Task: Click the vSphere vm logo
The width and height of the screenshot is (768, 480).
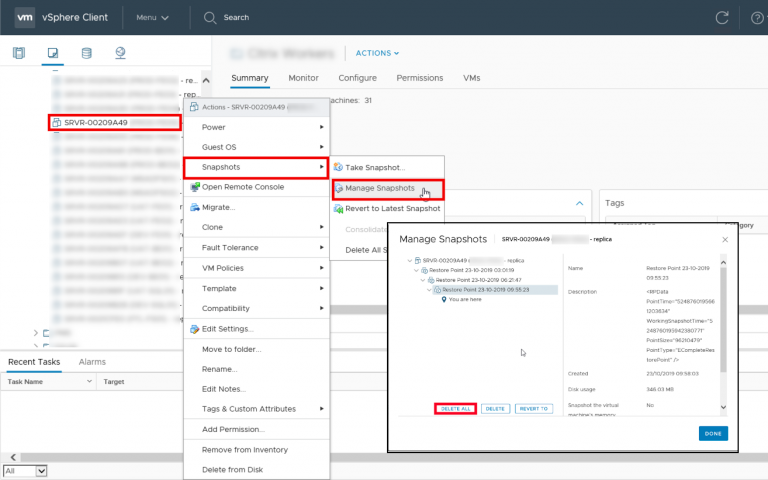Action: 24,17
